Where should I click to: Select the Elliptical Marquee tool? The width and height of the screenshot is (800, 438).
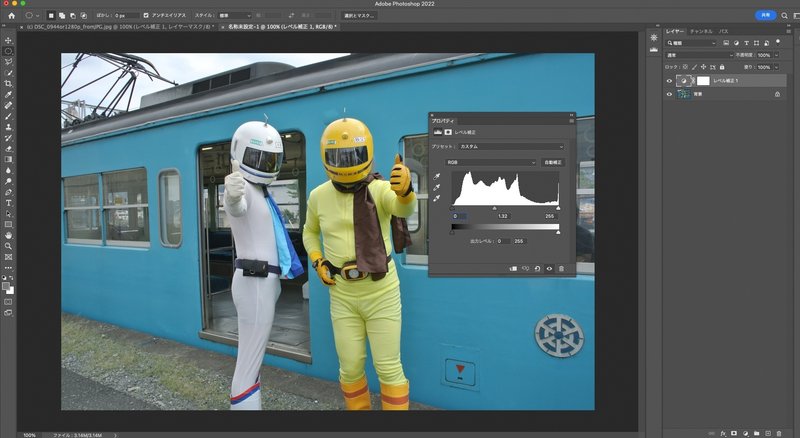8,51
